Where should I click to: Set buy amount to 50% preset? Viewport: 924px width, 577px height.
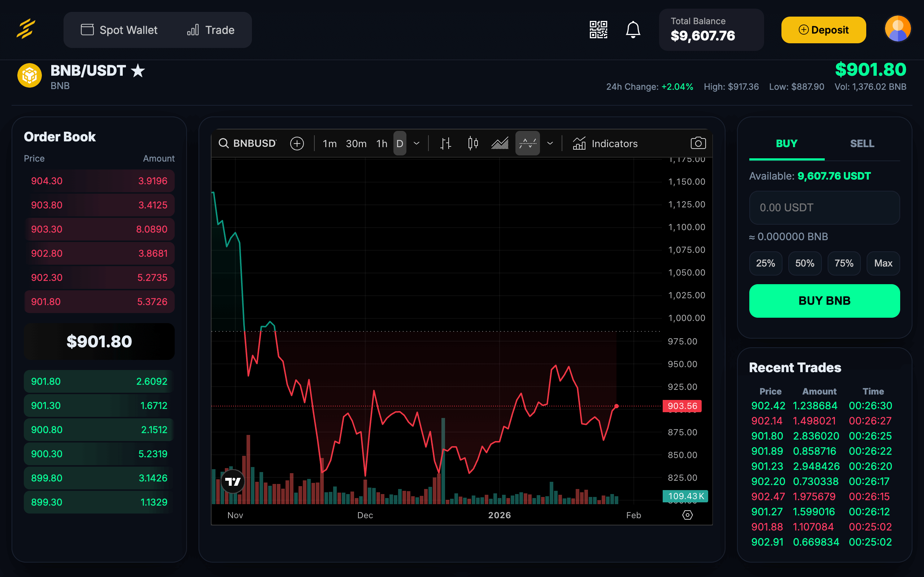(805, 263)
